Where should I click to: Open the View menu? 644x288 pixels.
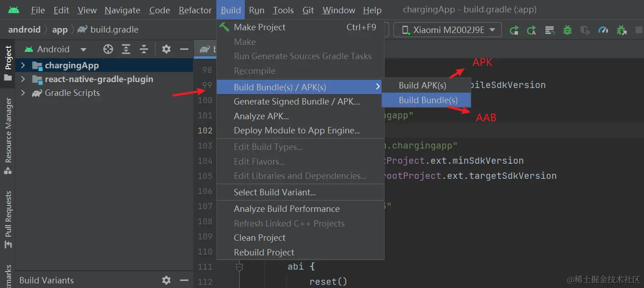pyautogui.click(x=87, y=10)
